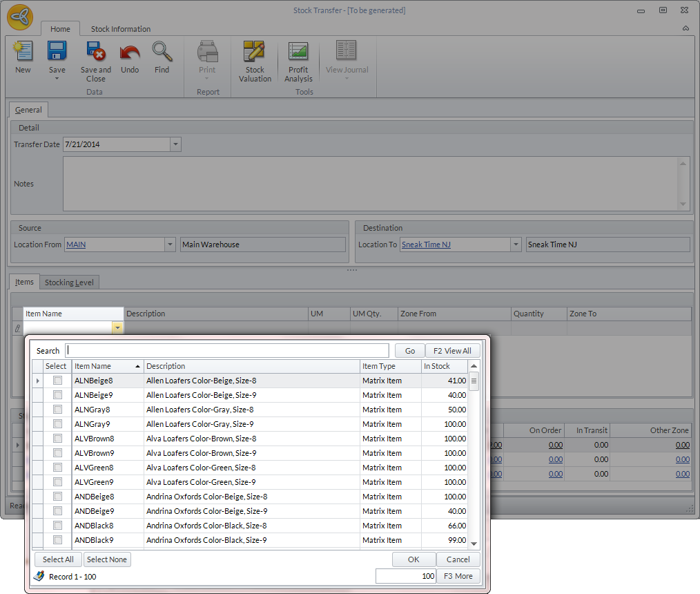Click the Select All button
Screen dimensions: 700x594
[x=58, y=559]
